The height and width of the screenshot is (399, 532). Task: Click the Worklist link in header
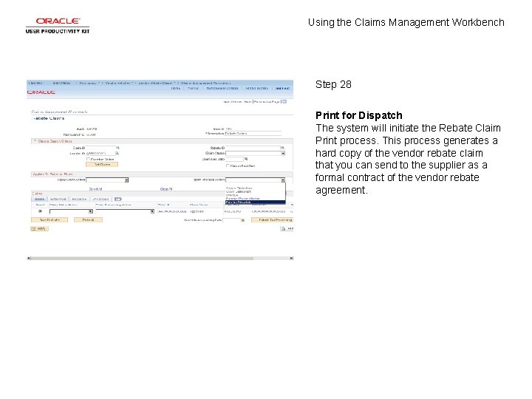193,88
